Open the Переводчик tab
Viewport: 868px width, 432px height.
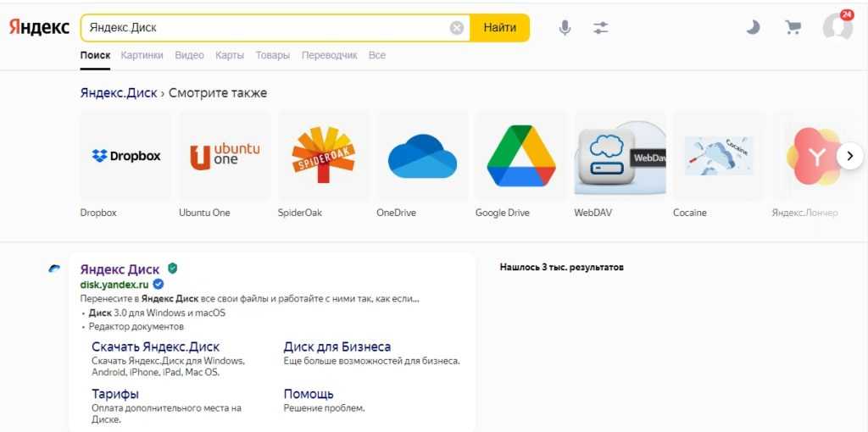click(329, 55)
